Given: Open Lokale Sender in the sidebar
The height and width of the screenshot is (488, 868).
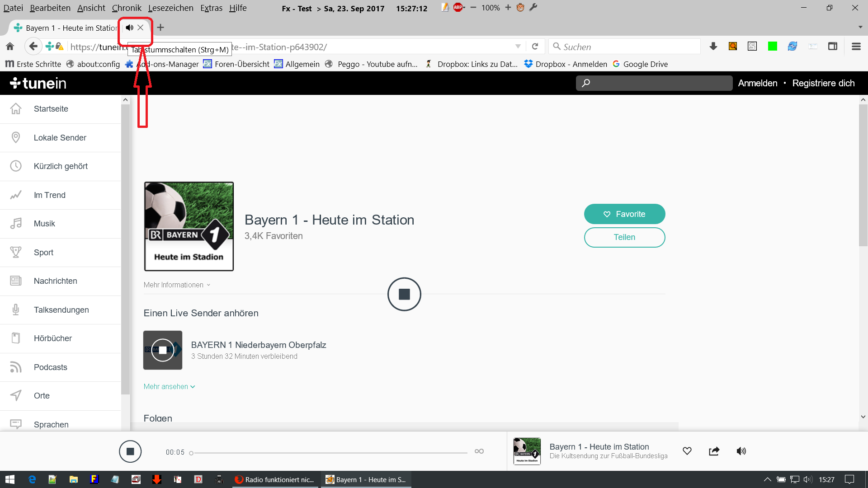Looking at the screenshot, I should click(60, 138).
